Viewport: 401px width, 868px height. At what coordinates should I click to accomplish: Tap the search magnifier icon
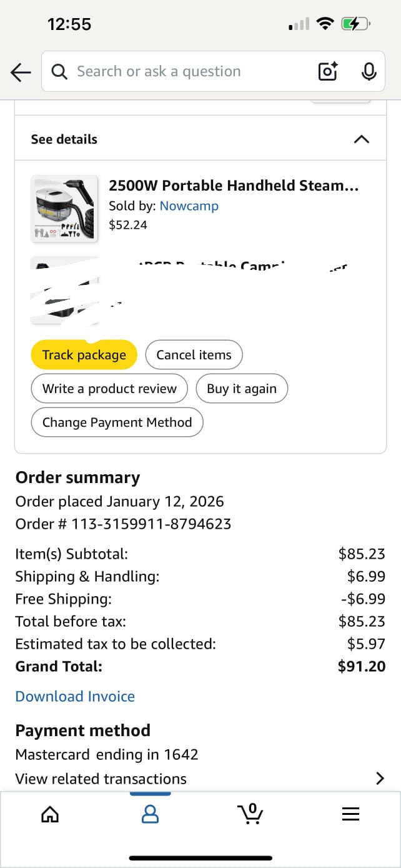coord(59,72)
